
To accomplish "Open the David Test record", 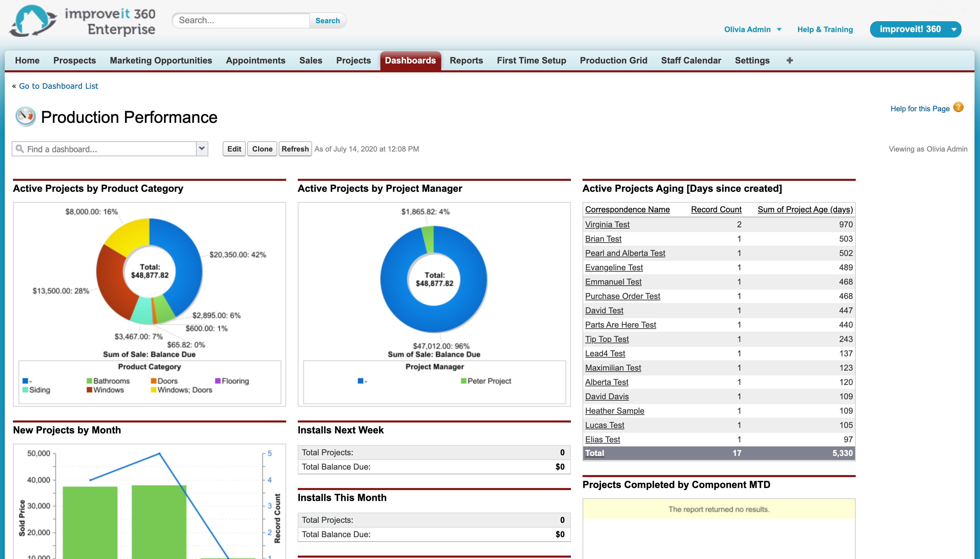I will point(604,310).
